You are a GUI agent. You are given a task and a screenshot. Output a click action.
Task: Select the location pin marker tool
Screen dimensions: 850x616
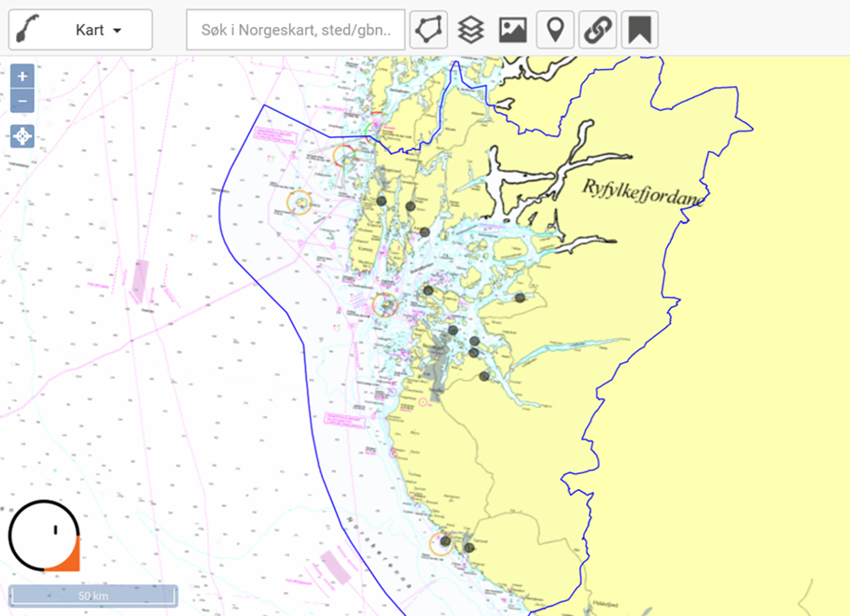(555, 30)
